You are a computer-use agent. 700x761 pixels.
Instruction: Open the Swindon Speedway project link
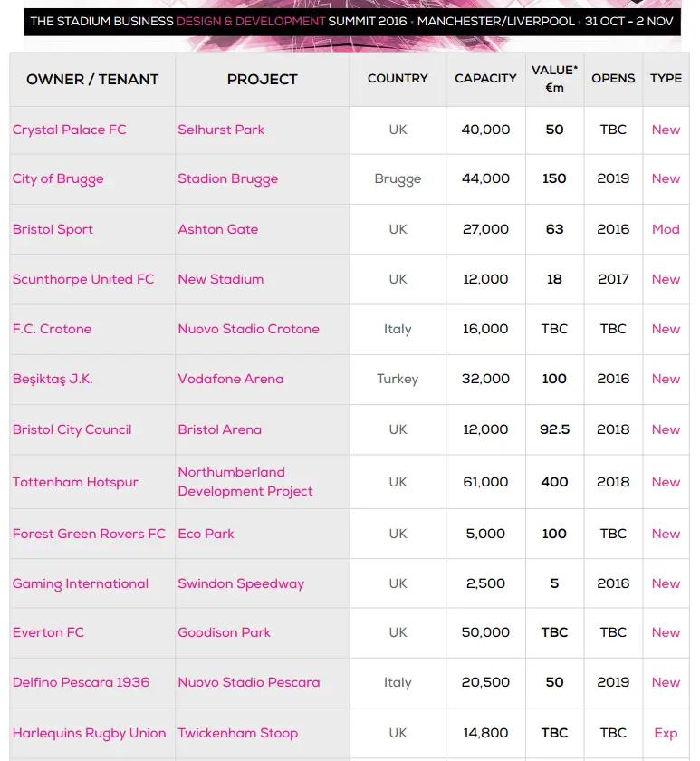(x=241, y=583)
